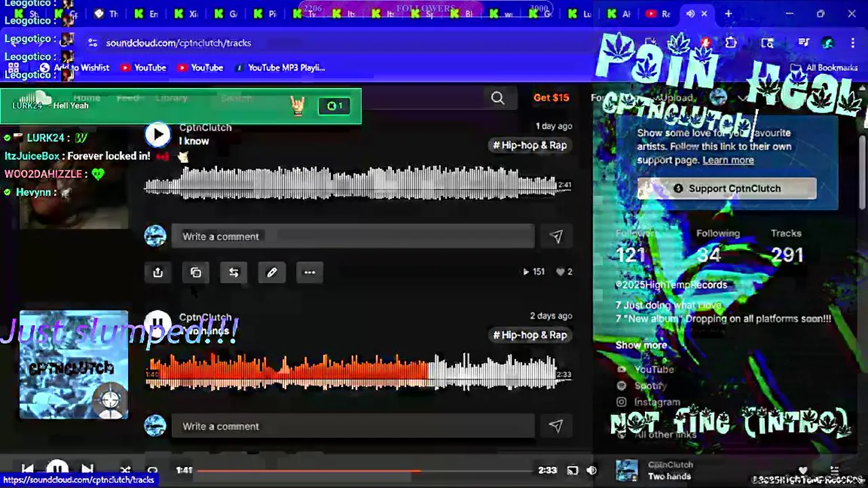Pause the second track by CptnClutch
Viewport: 868px width, 488px height.
pyautogui.click(x=158, y=324)
